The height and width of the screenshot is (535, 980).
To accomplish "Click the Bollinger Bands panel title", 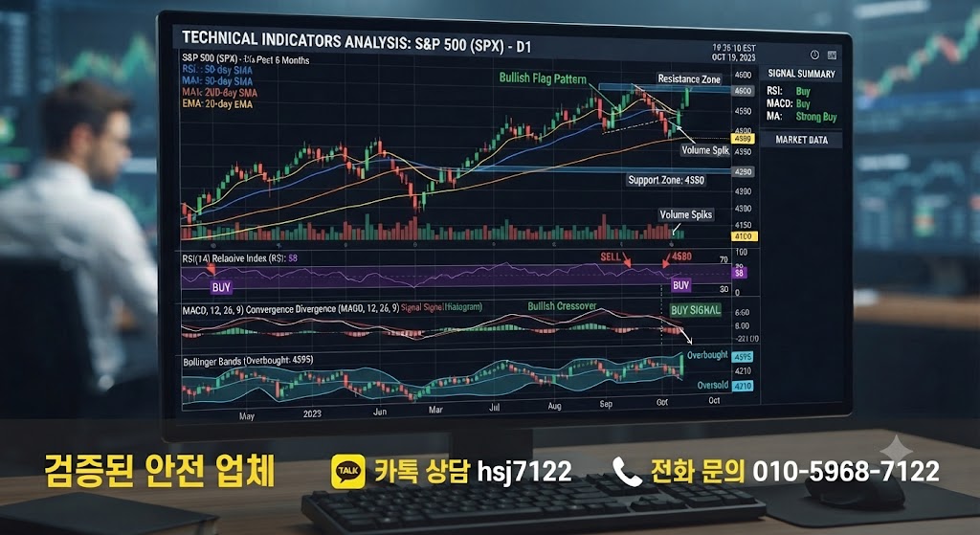I will (x=248, y=361).
